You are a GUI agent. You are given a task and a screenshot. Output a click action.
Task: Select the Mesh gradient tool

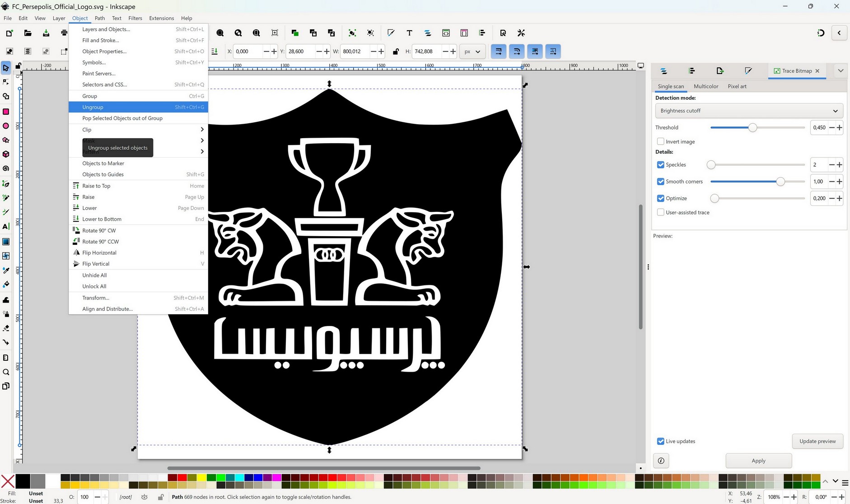6,256
